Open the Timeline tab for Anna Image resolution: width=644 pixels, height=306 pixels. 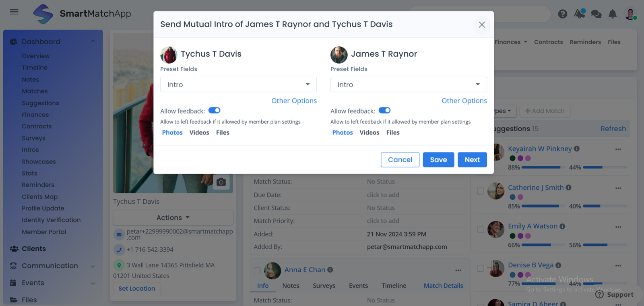click(394, 285)
